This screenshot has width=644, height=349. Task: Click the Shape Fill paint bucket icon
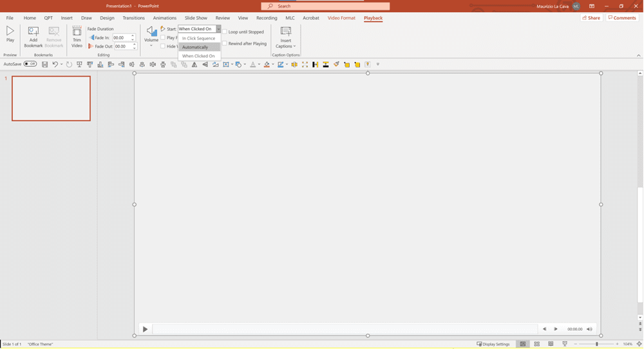tap(267, 64)
